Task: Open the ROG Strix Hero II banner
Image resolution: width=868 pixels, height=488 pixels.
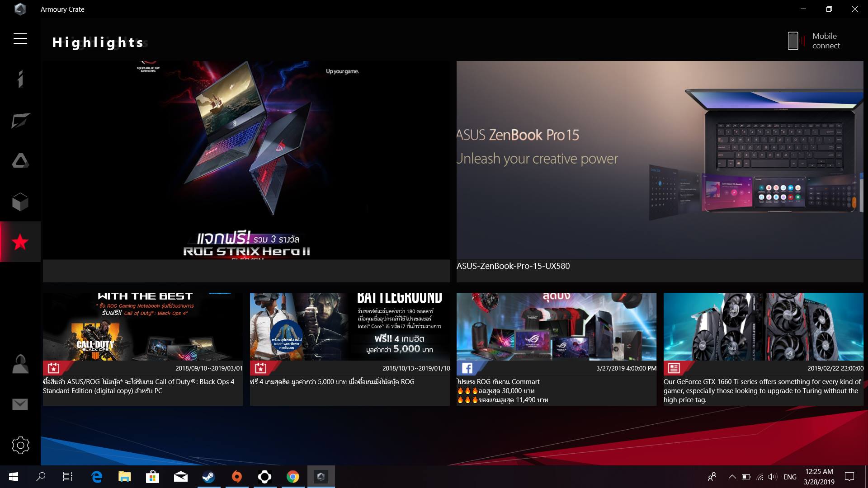Action: pos(246,160)
